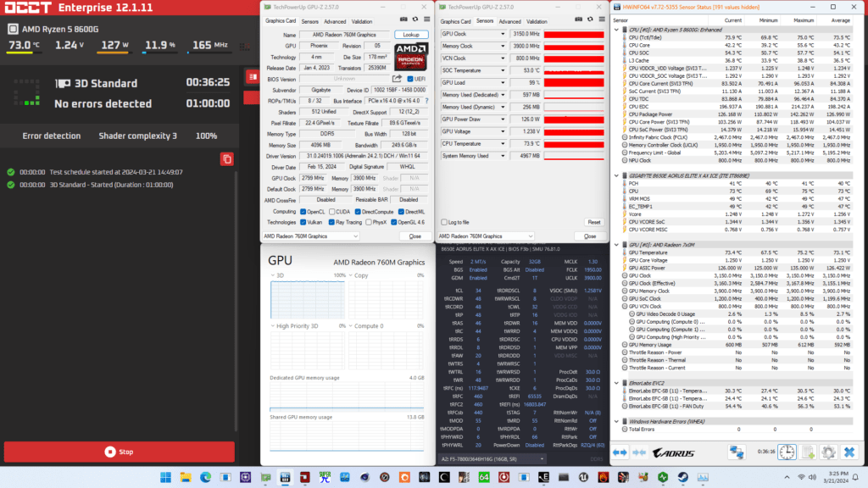Viewport: 868px width, 488px height.
Task: Open GPU selector dropdown in GPU-Z Sensors window
Action: tap(486, 236)
